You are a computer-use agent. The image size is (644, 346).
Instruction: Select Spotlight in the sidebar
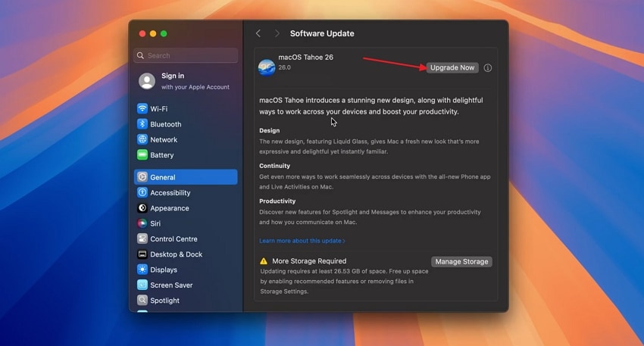186,300
